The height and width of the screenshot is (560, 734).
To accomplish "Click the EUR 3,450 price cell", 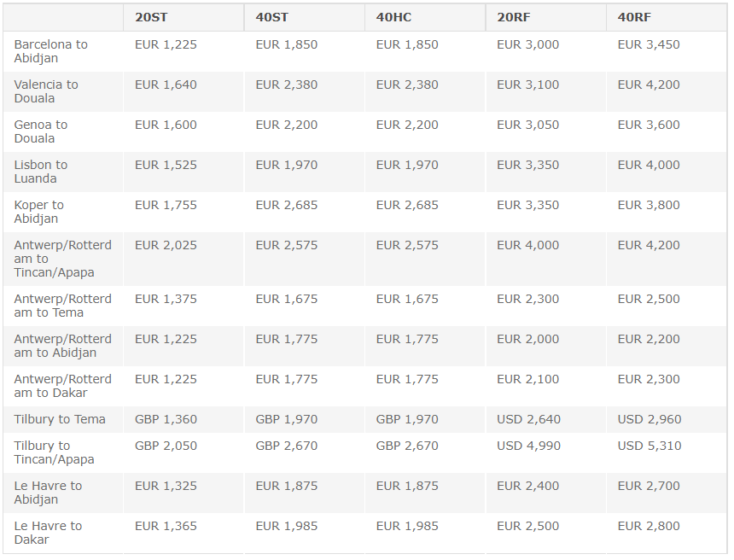I will click(x=649, y=44).
